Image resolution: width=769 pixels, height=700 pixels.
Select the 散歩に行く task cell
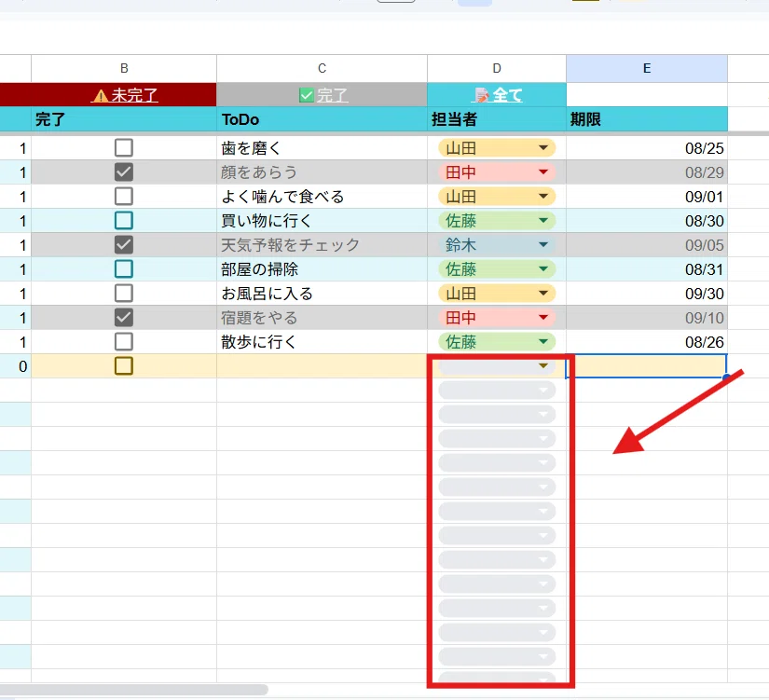322,341
